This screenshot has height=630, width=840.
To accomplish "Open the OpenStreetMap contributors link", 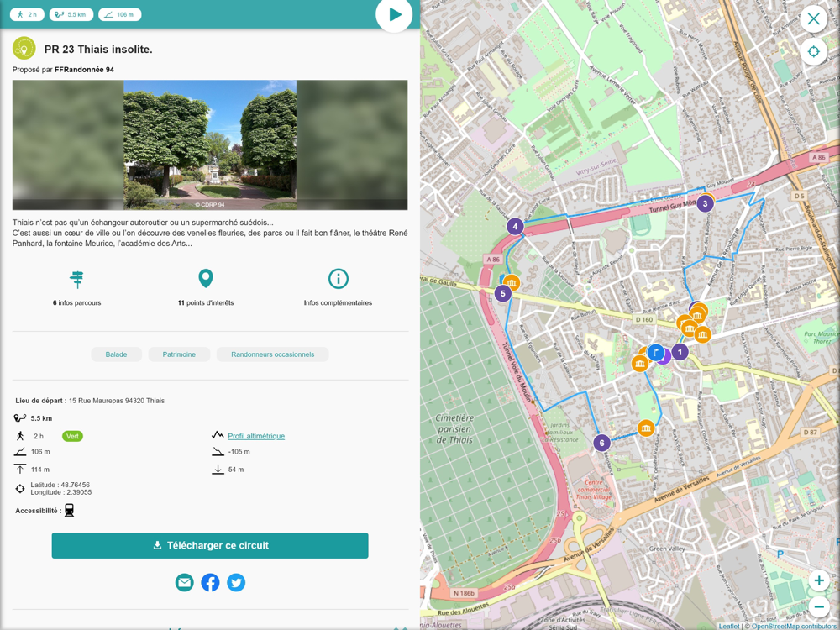I will pos(795,627).
